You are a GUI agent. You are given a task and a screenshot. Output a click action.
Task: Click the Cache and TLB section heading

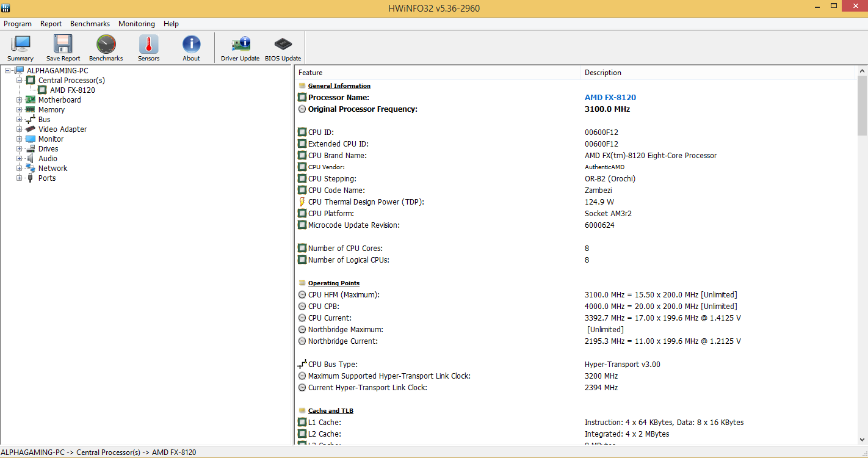pyautogui.click(x=331, y=410)
